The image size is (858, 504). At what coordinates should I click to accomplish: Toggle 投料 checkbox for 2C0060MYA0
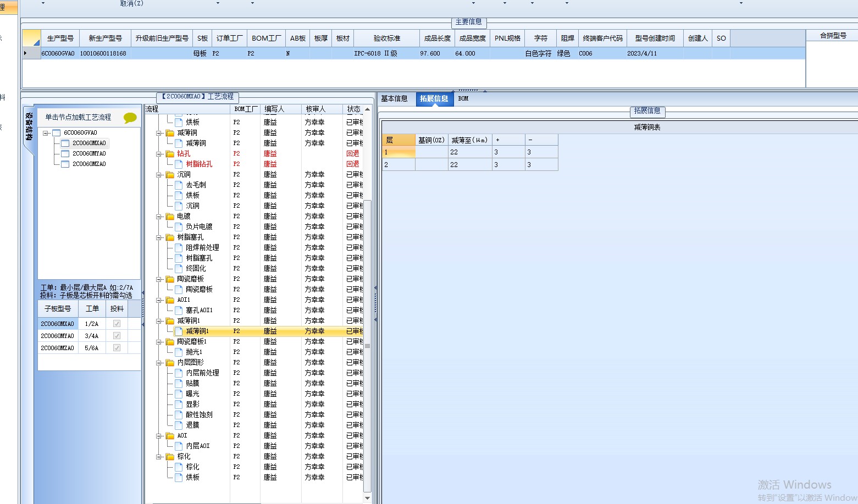[x=117, y=336]
